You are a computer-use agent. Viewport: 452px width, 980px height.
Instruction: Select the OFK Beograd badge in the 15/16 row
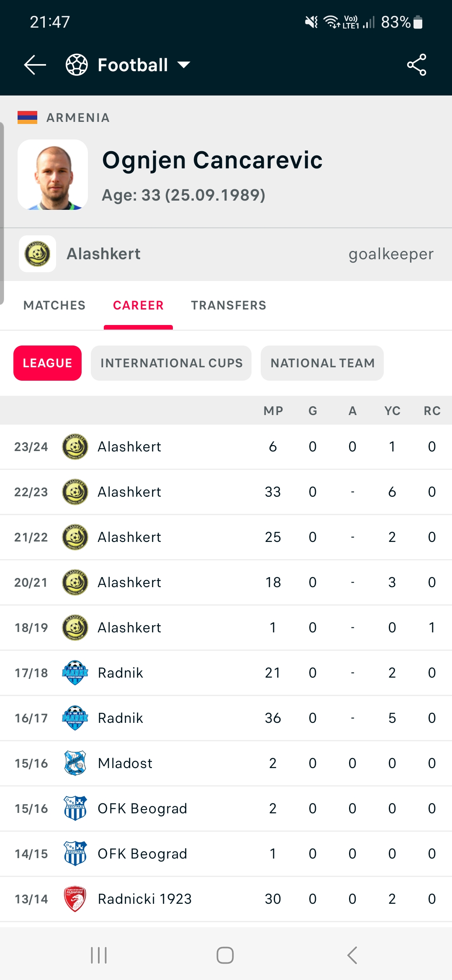(x=74, y=808)
